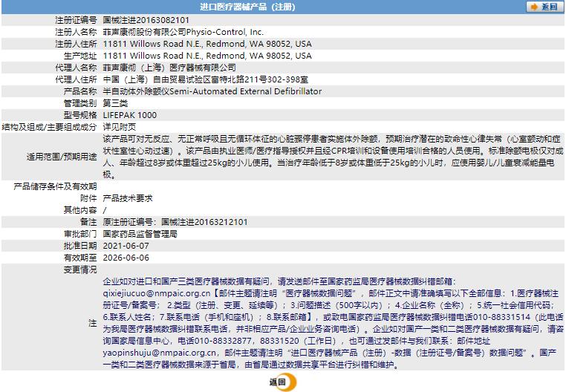This screenshot has height=392, width=566.
Task: Select model value LIFEPAK 1000
Action: coord(129,116)
